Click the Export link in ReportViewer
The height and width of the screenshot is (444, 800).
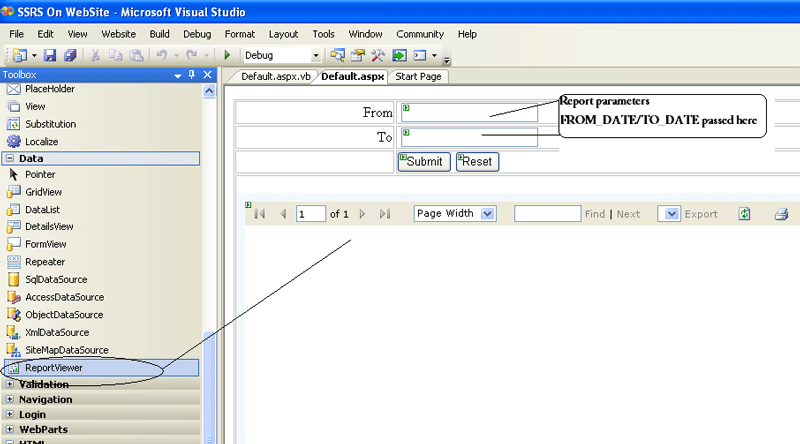(701, 214)
